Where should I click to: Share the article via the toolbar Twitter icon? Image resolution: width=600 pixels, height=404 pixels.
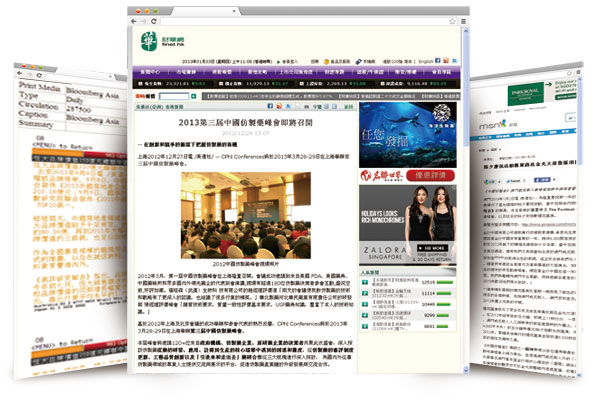(288, 106)
